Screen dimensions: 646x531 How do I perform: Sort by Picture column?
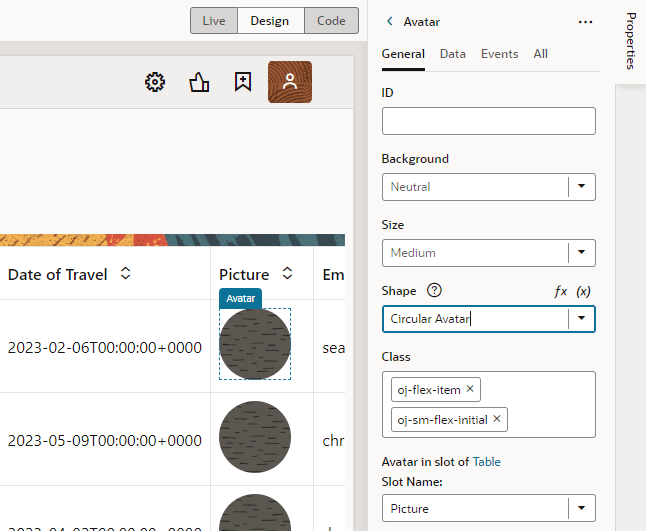point(288,273)
